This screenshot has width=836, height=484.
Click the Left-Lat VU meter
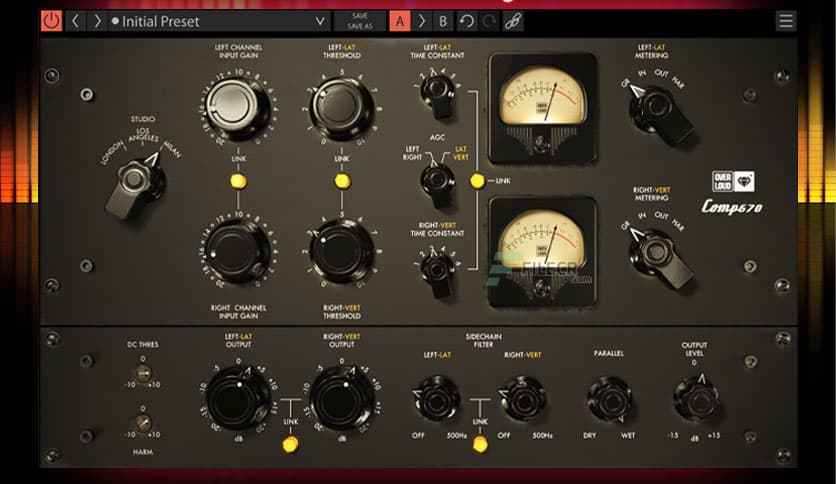click(542, 108)
